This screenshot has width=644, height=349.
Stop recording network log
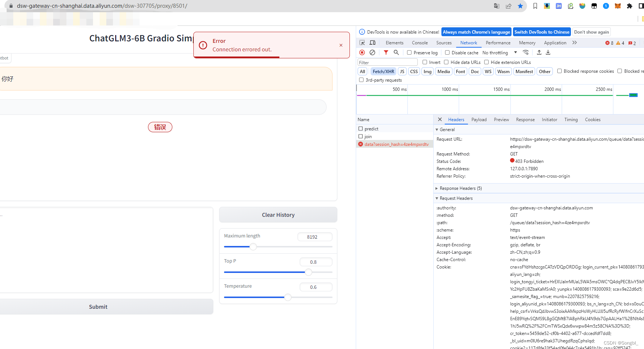click(362, 52)
